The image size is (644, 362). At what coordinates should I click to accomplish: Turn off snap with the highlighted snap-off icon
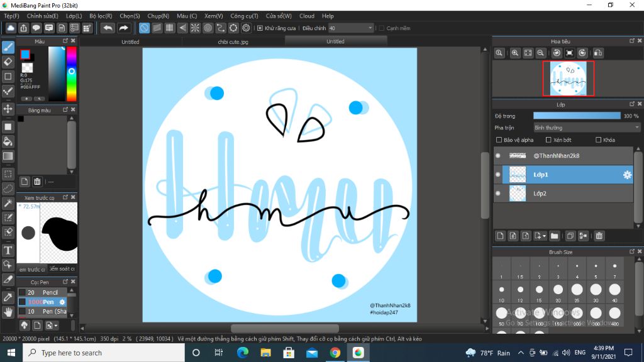144,28
